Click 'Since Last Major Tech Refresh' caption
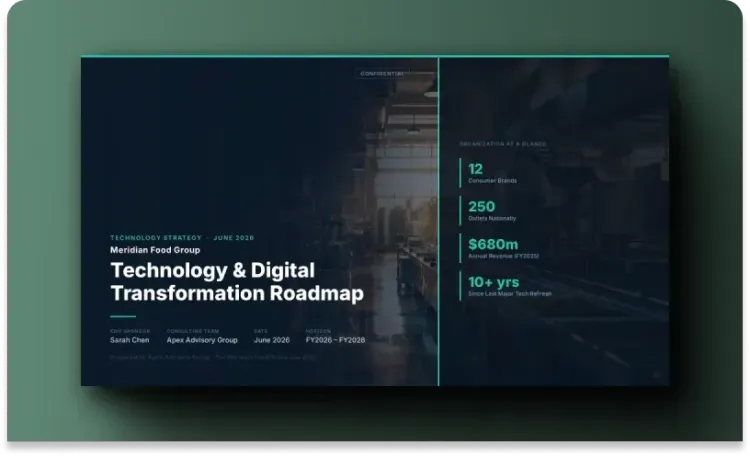Viewport: 750px width, 456px height. coord(510,293)
